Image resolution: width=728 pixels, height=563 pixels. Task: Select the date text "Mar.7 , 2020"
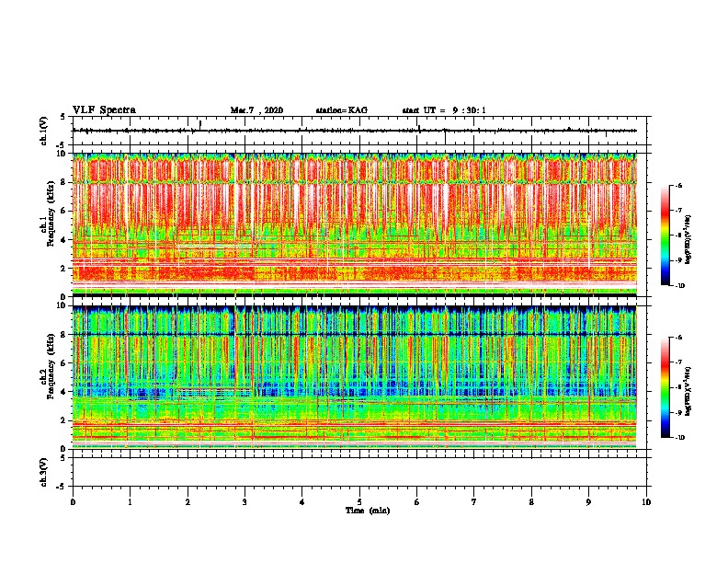(x=256, y=110)
